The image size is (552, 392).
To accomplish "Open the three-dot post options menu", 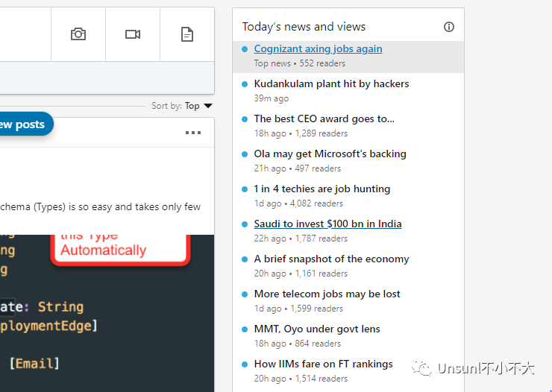I will pos(193,133).
